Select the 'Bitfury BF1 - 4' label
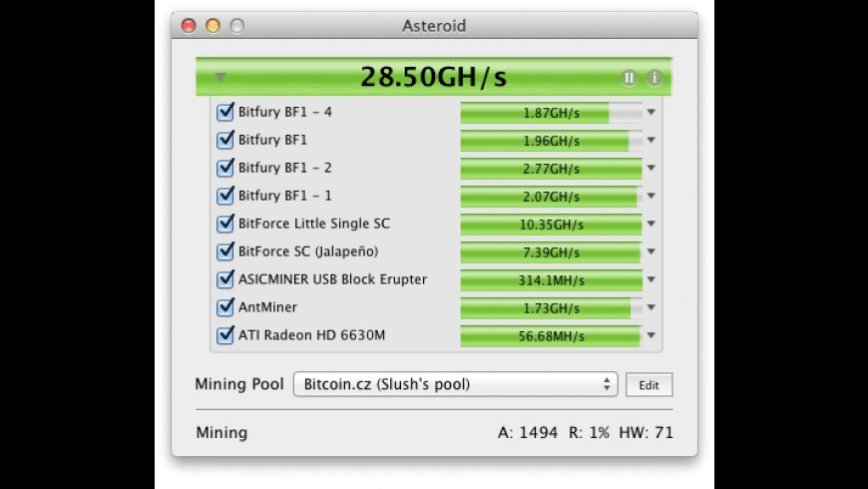The height and width of the screenshot is (489, 868). click(x=285, y=112)
